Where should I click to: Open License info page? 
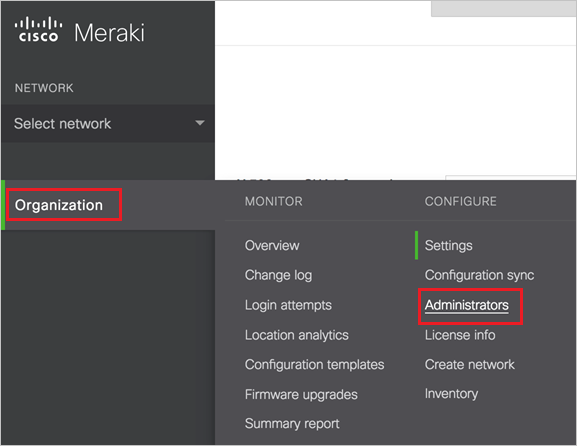pos(460,335)
